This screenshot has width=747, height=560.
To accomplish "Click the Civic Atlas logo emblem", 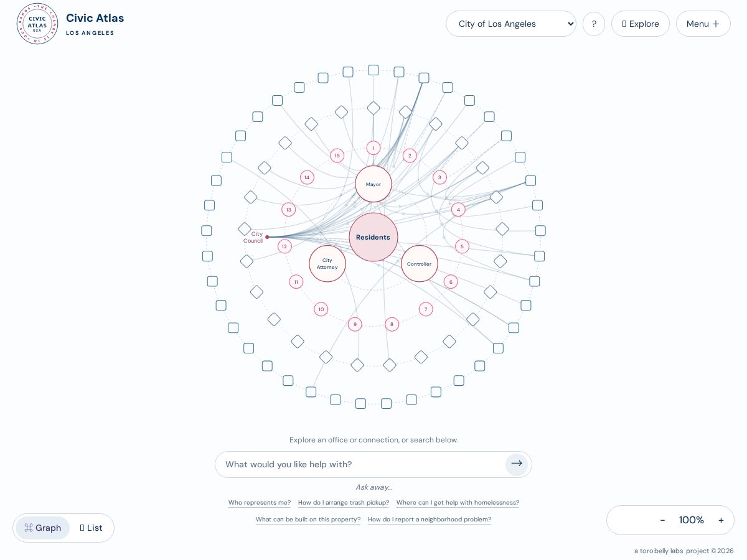I will click(37, 24).
